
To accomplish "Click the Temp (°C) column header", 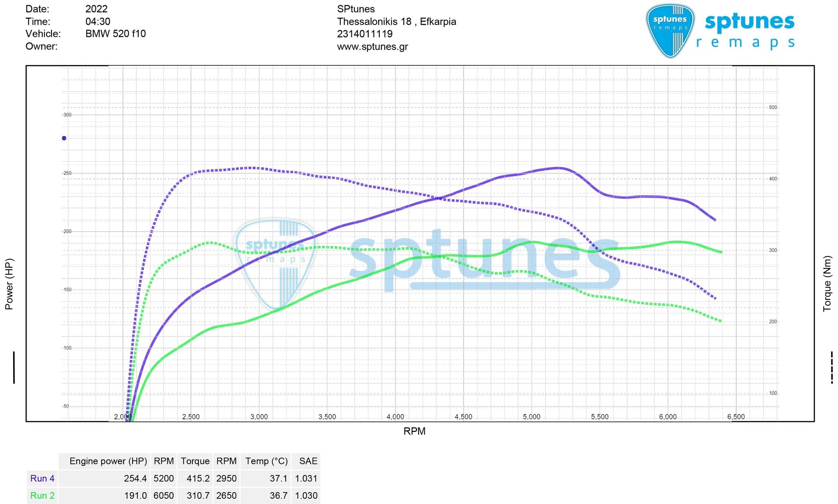I will 266,461.
